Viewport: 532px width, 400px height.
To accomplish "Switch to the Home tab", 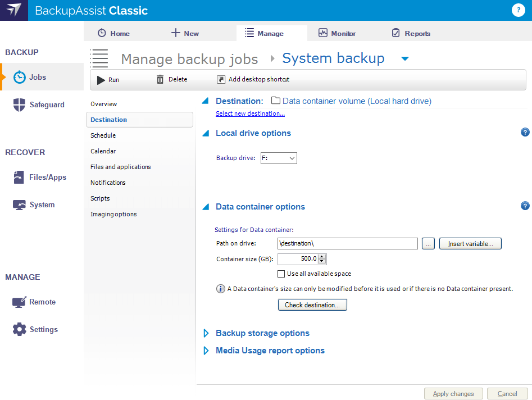I will [113, 33].
